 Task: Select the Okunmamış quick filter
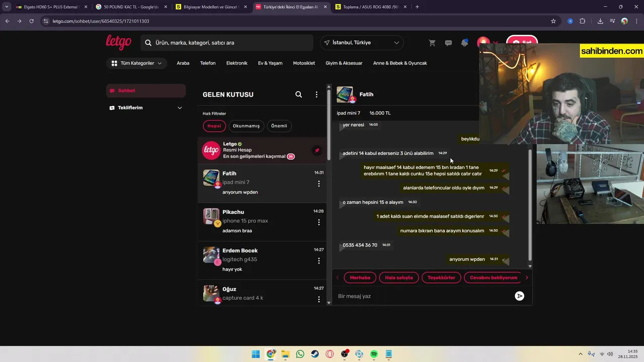[246, 126]
